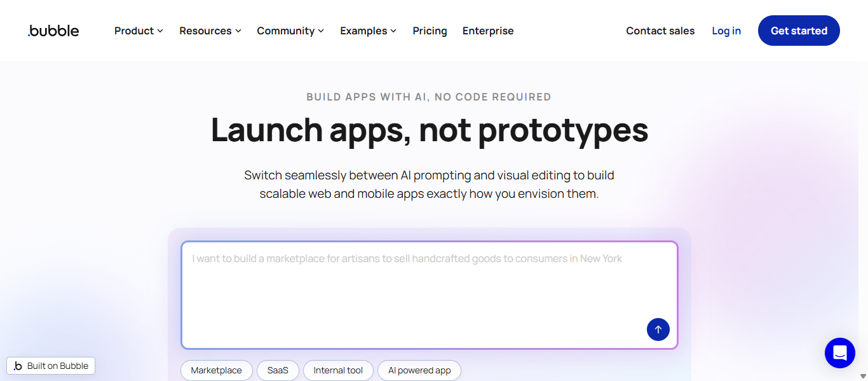Click the Built on Bubble badge
Screen dimensions: 868x381
click(50, 366)
